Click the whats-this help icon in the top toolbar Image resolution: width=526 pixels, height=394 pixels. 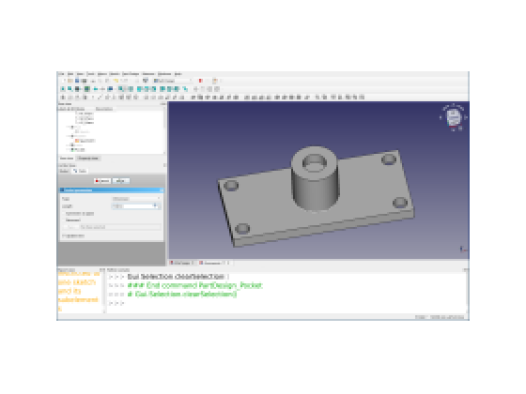(x=146, y=81)
